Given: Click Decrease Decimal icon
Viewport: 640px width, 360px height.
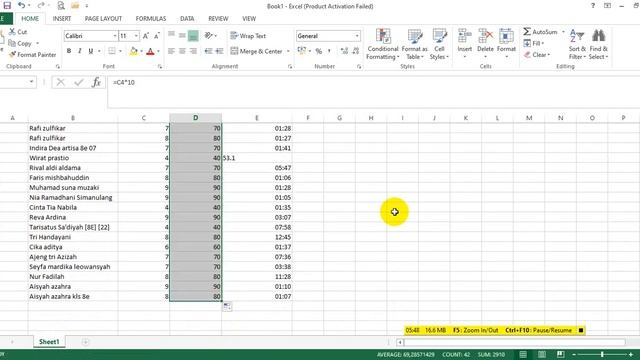Looking at the screenshot, I should point(356,51).
